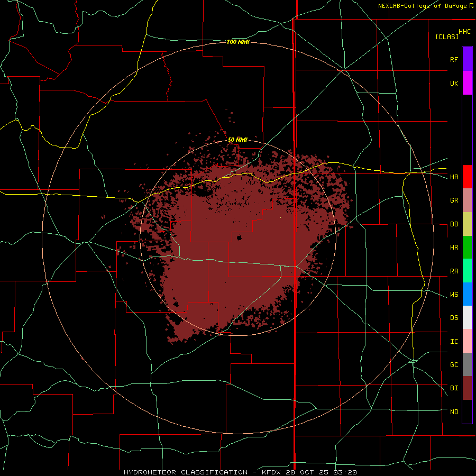Click the HYDROMETEOR CLASSIFICATION title text
Viewport: 476px width, 476px height.
186,472
